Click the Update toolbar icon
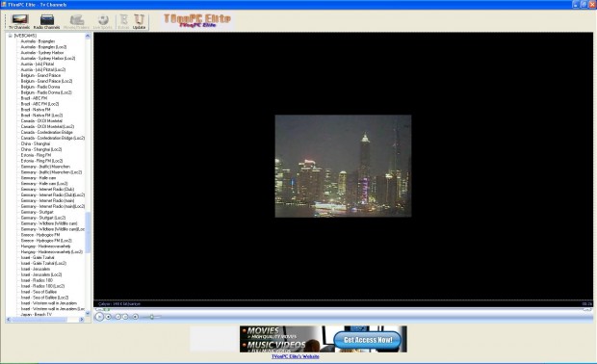597x364 pixels. 139,22
